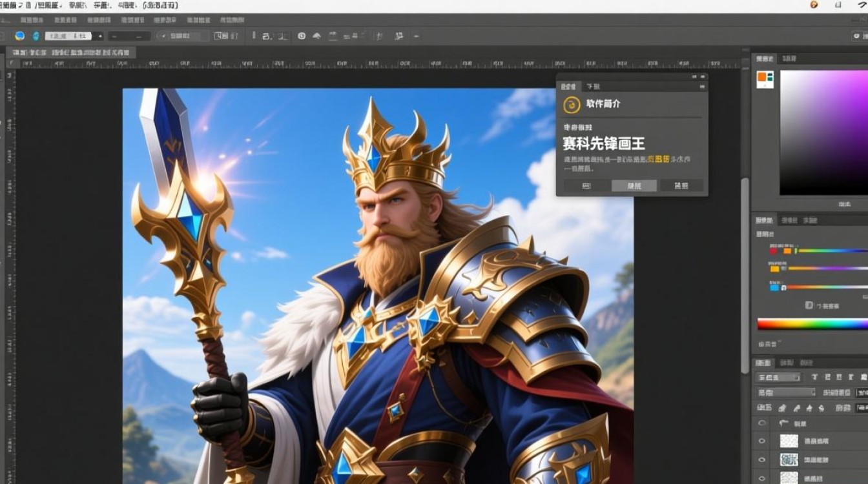Toggle visibility eye of top layer group

point(762,423)
